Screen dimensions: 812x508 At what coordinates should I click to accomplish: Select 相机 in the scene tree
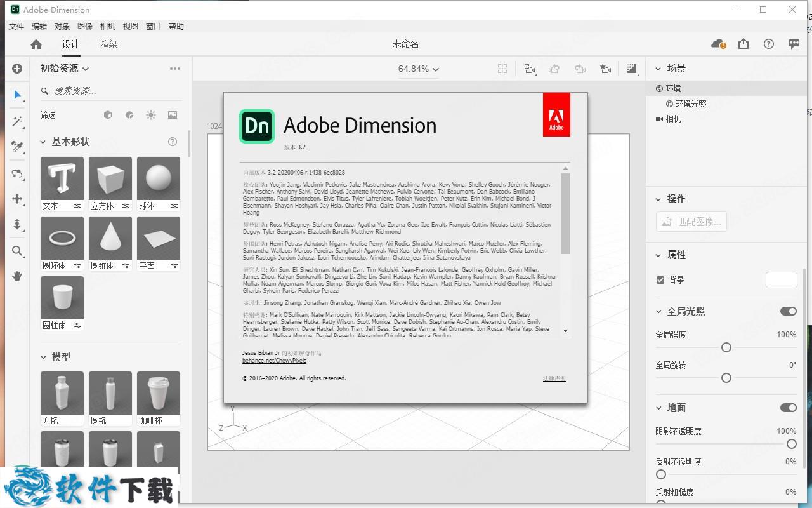(673, 119)
